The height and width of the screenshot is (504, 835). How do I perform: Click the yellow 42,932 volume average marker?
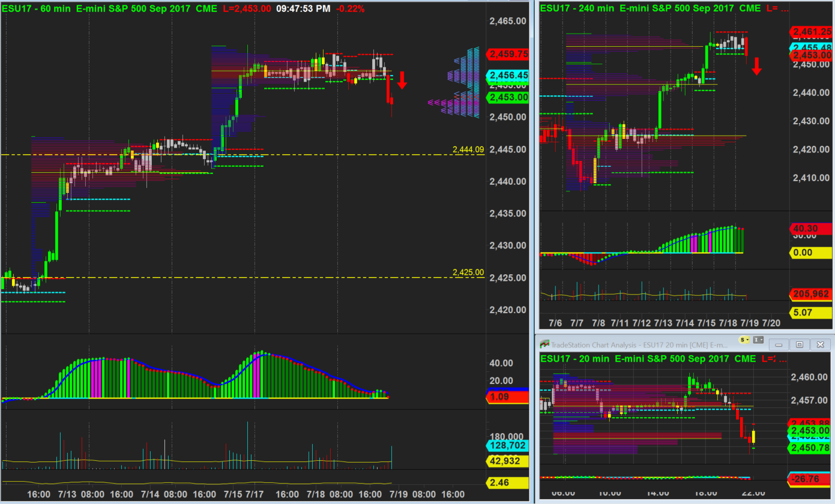(507, 461)
